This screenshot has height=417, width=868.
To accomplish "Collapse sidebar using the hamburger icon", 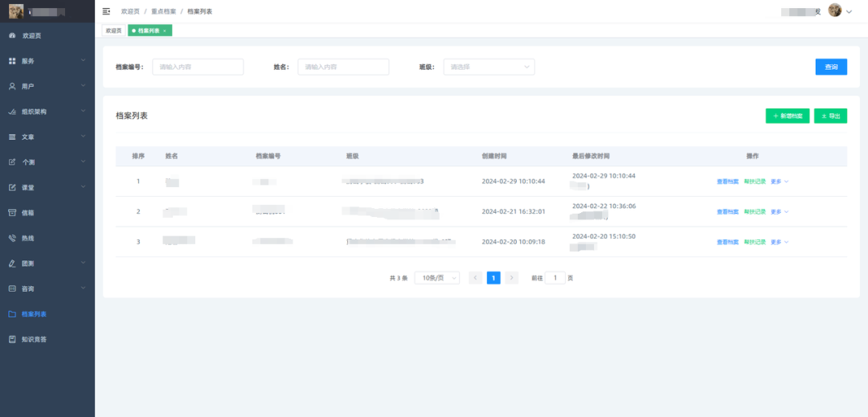I will tap(106, 11).
